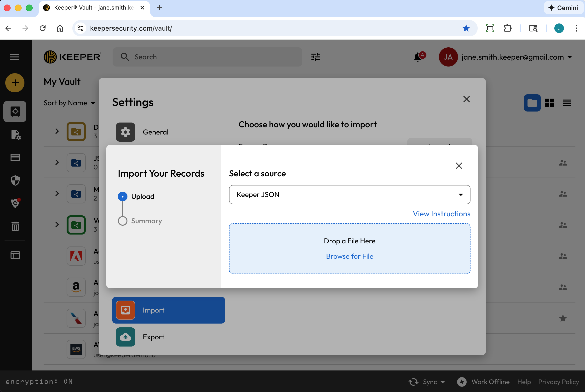
Task: Click the search filter sliders icon
Action: [315, 57]
